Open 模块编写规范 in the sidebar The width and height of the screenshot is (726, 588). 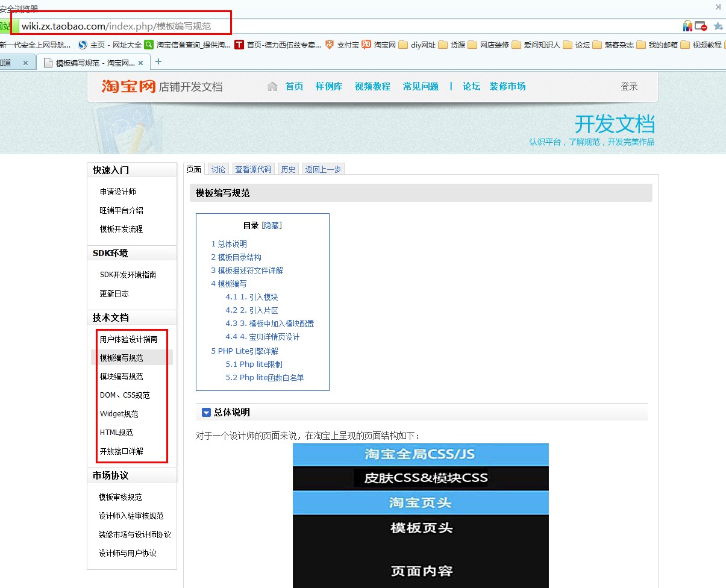(x=122, y=377)
